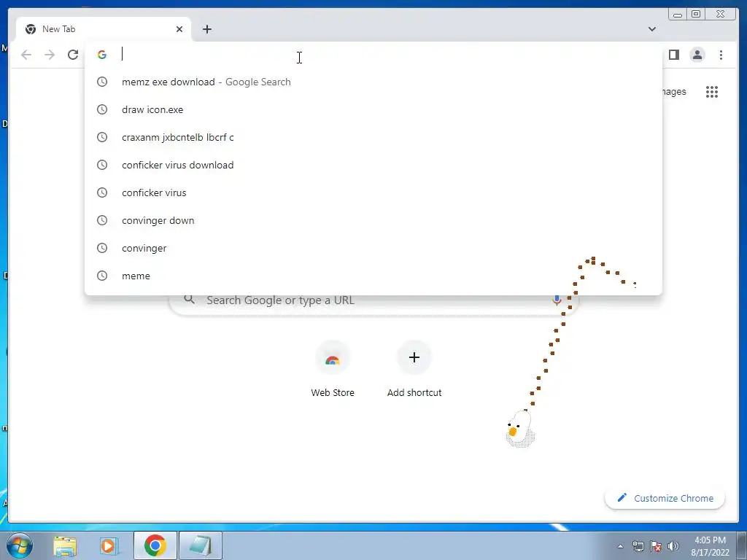747x560 pixels.
Task: Click the Show desktop strip
Action: pos(741,545)
